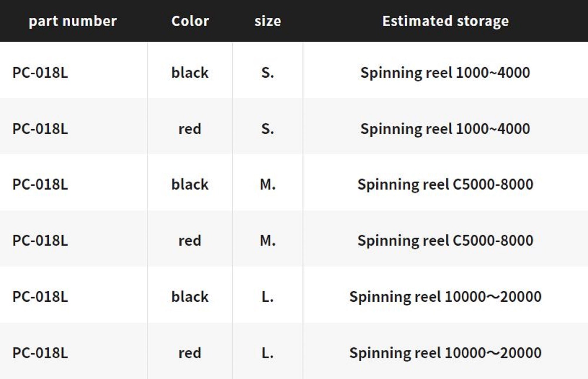Select the 'Color' column header
This screenshot has width=588, height=379.
click(x=190, y=21)
